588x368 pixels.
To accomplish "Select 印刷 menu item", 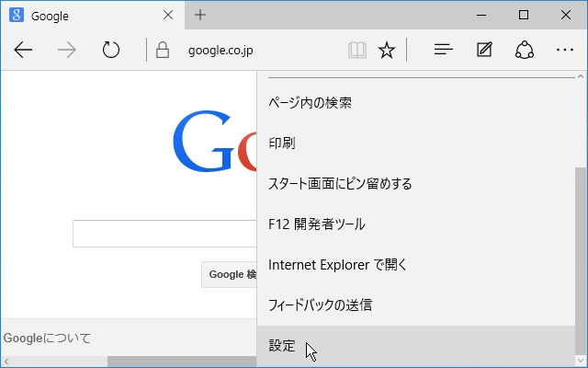I will click(x=416, y=144).
